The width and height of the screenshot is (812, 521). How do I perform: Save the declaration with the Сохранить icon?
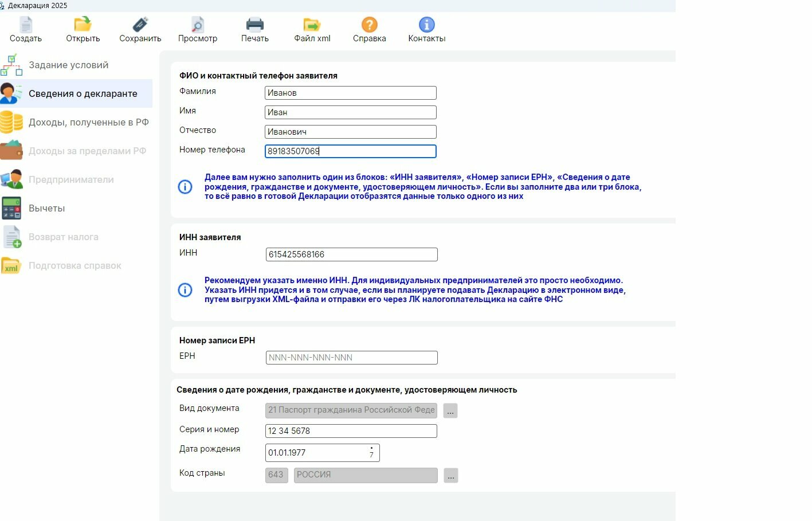click(x=140, y=25)
